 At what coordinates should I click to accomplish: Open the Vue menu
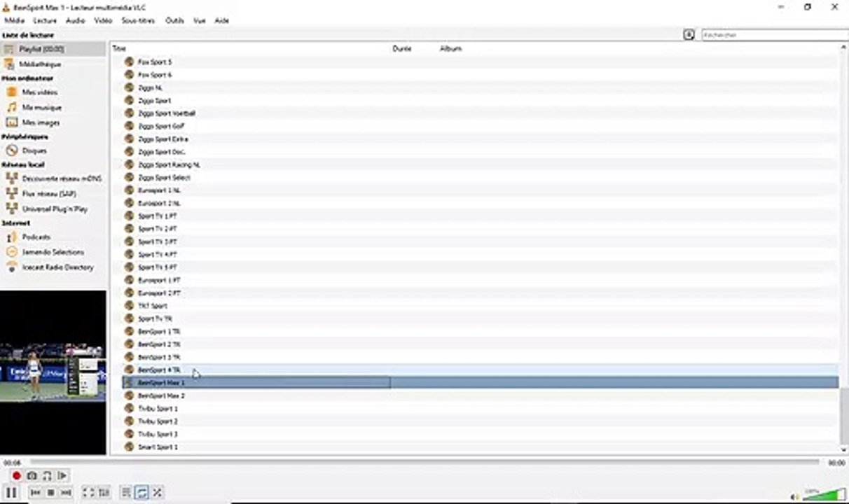pos(200,21)
